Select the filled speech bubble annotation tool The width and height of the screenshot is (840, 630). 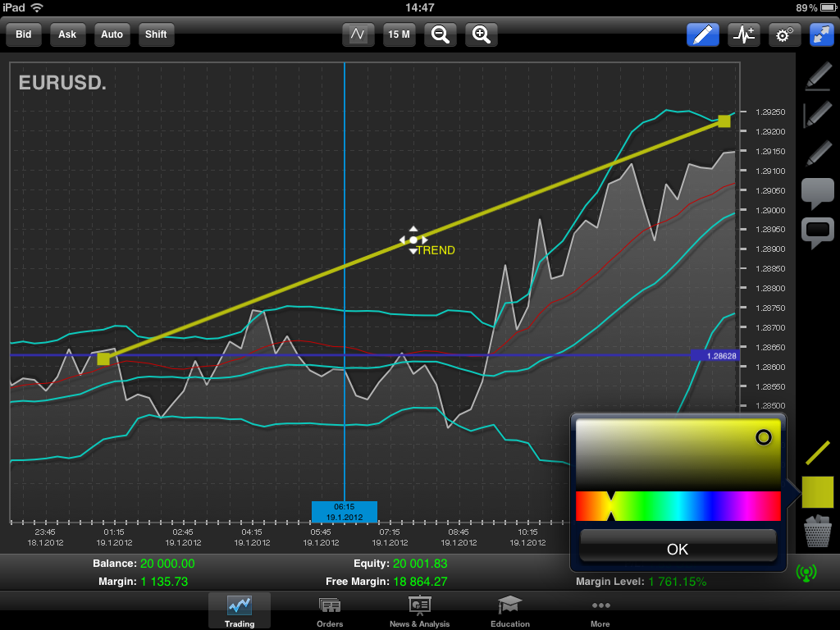tap(817, 194)
